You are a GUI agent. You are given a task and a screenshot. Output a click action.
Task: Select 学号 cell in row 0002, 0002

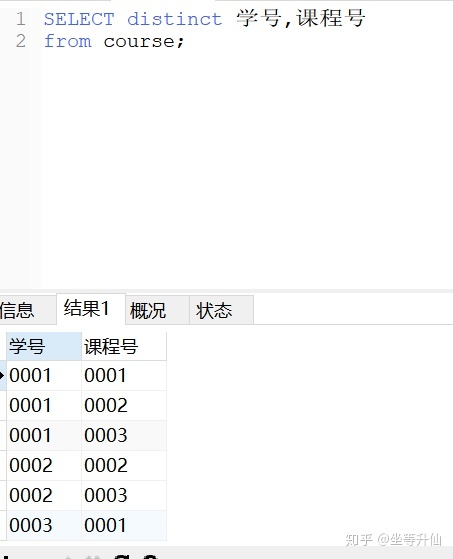(x=44, y=465)
